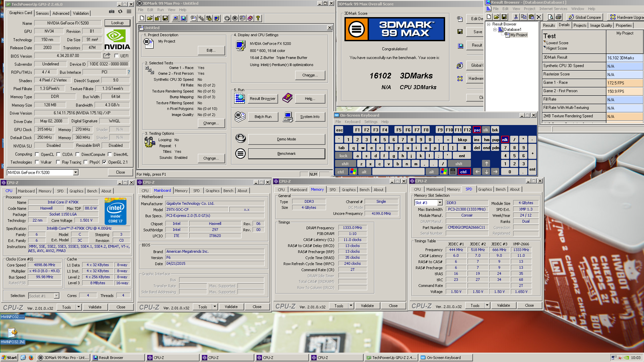Click the Cut scissors icon in Result Browser
This screenshot has height=362, width=644.
pyautogui.click(x=516, y=17)
